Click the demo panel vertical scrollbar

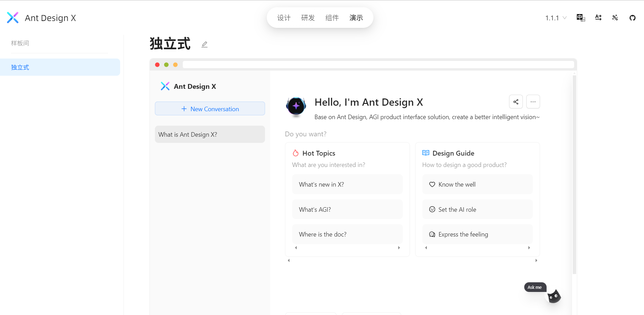[x=574, y=175]
